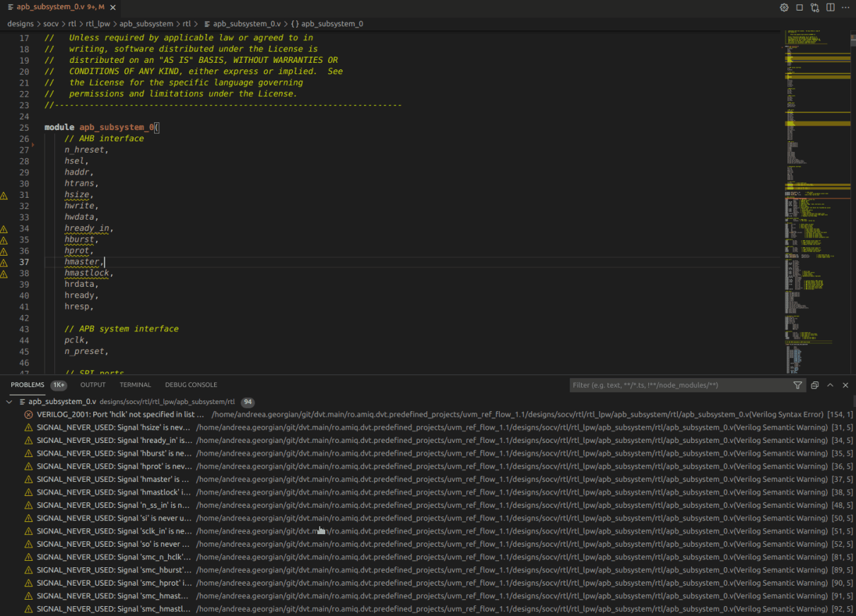Toggle maximize of the Problems panel
Viewport: 856px width, 616px height.
[x=830, y=385]
